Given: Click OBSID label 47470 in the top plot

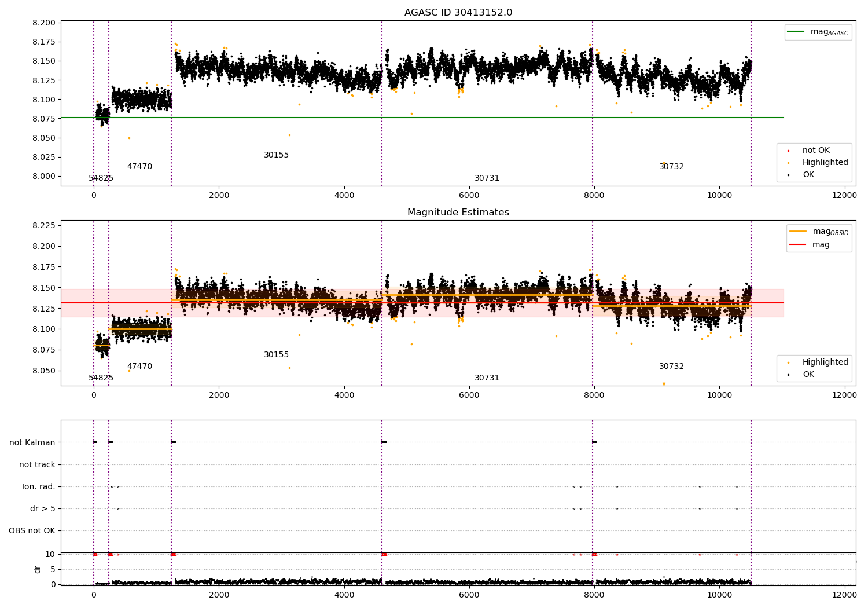Looking at the screenshot, I should pos(139,167).
